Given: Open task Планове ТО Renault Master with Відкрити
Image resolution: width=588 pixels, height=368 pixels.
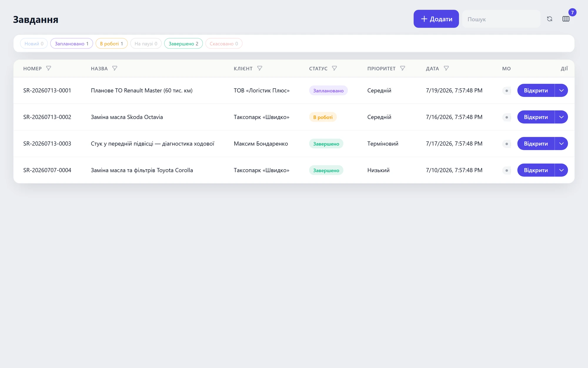Looking at the screenshot, I should click(x=536, y=90).
